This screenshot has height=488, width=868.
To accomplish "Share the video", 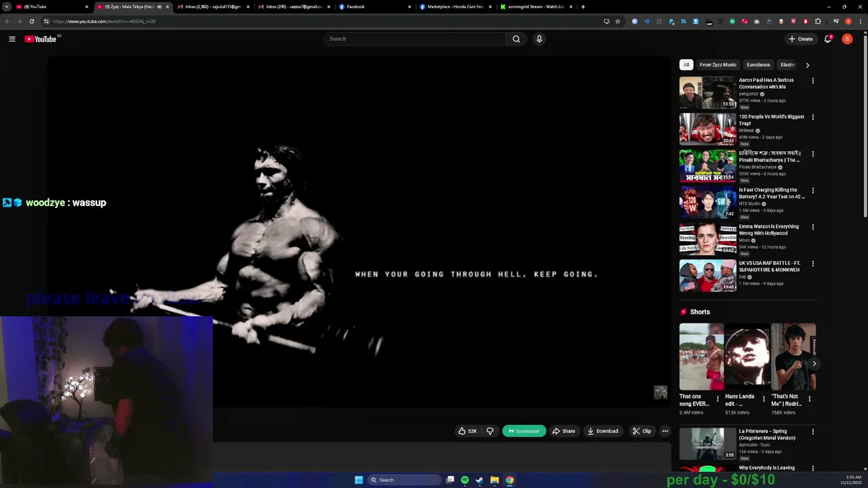I will click(x=564, y=431).
